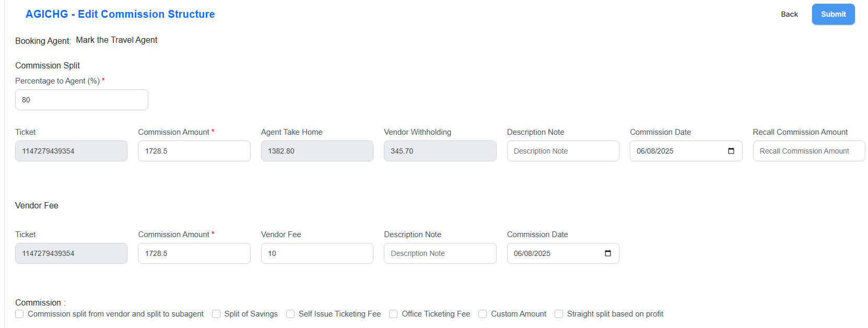Image resolution: width=868 pixels, height=328 pixels.
Task: Click the Vendor Withholding field 345.70
Action: 440,151
